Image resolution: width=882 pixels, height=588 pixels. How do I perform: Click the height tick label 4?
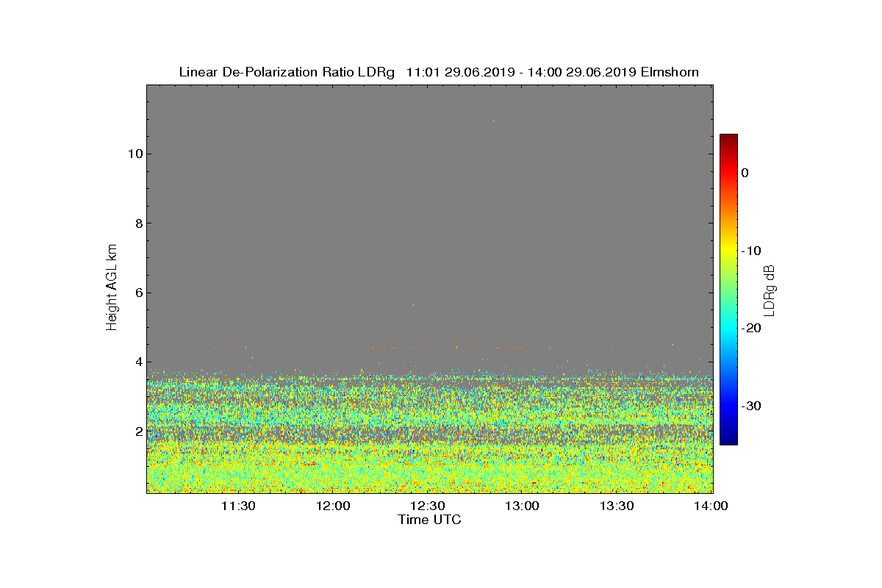pos(138,362)
